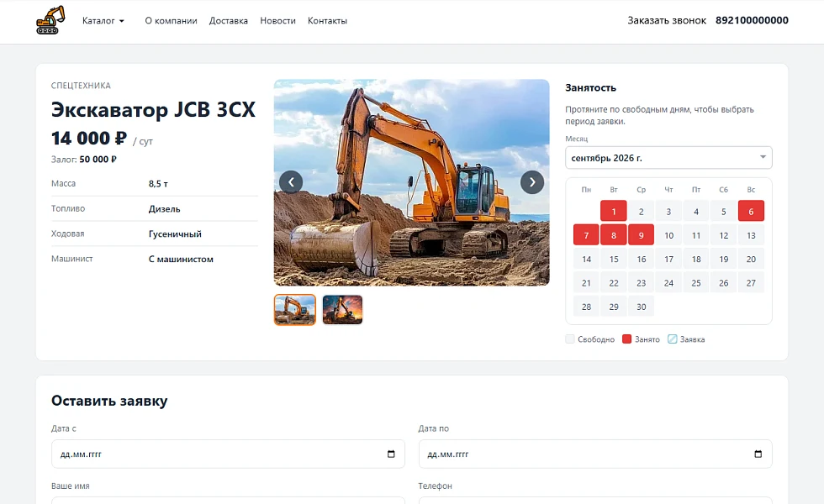
Task: Select calendar day 27
Action: (751, 283)
